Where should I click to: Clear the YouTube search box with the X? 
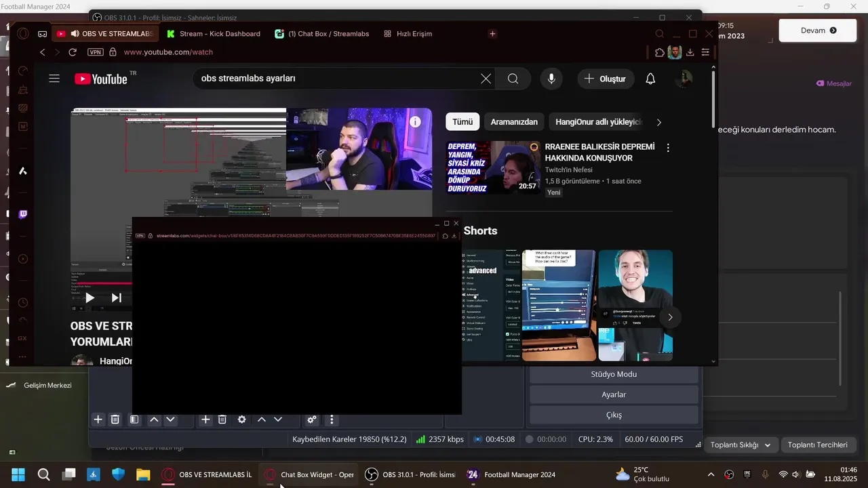(x=486, y=79)
